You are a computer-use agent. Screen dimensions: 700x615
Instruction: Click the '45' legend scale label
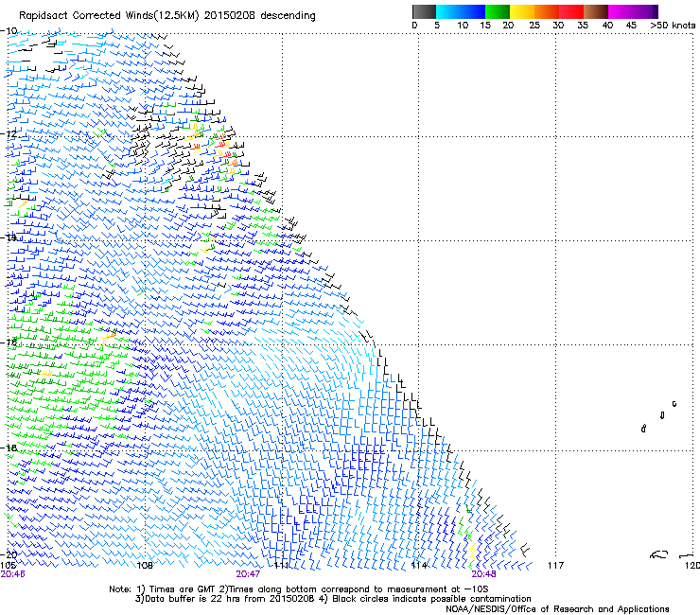631,26
